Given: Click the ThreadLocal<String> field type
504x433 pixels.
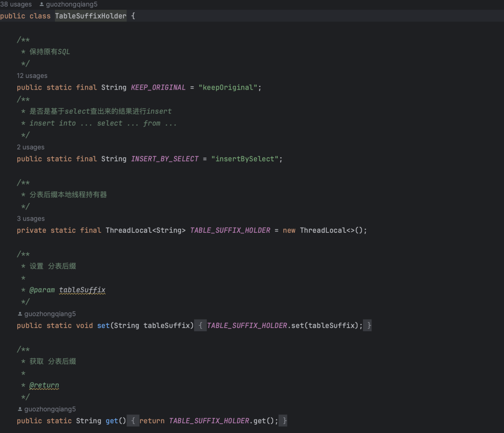Looking at the screenshot, I should pyautogui.click(x=146, y=230).
